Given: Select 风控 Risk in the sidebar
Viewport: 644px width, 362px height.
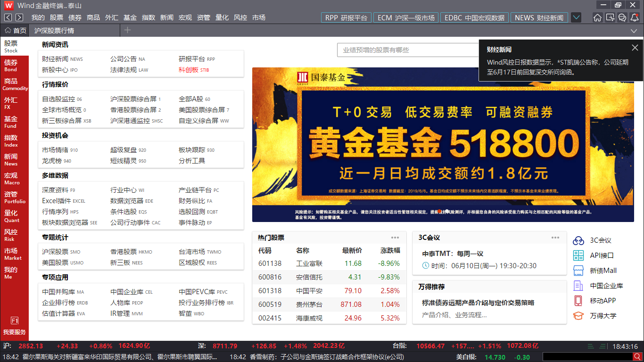Looking at the screenshot, I should tap(14, 235).
